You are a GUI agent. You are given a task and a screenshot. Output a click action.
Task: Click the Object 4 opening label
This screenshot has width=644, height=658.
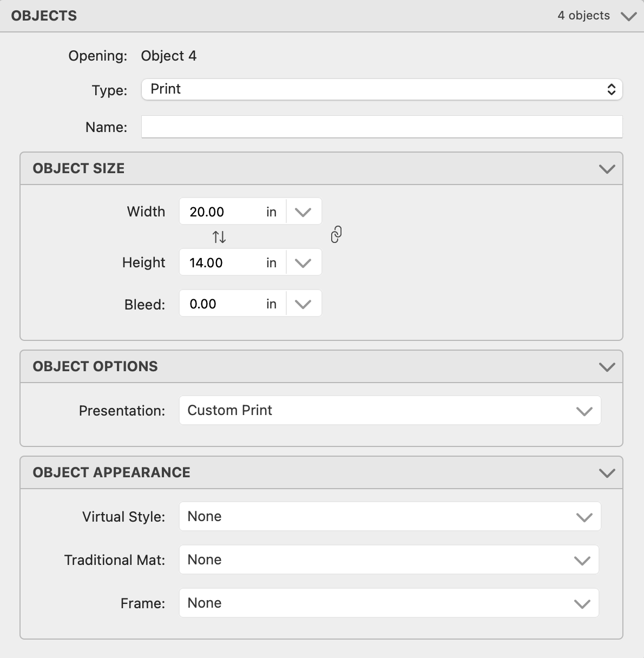click(169, 56)
